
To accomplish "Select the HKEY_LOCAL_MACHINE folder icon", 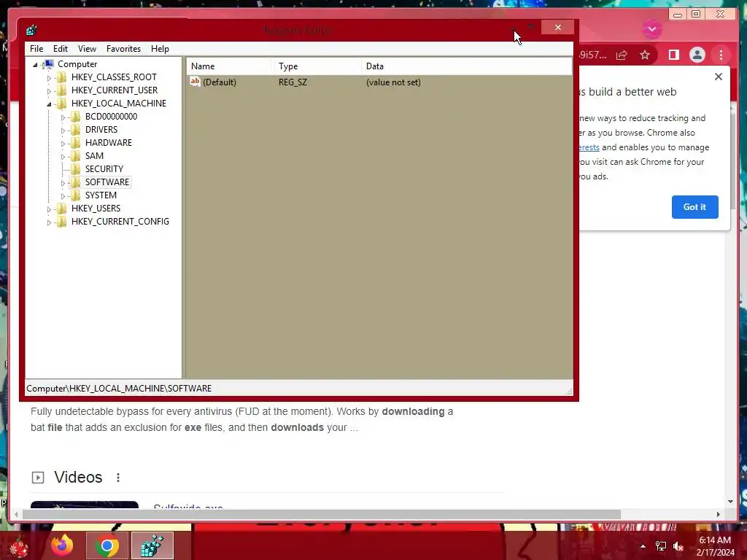I will (x=61, y=104).
